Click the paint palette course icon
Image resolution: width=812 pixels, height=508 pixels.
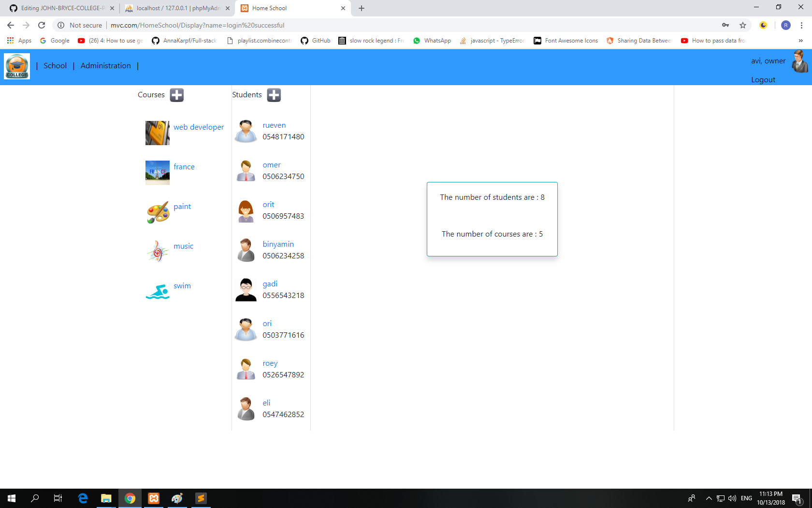[x=158, y=212]
